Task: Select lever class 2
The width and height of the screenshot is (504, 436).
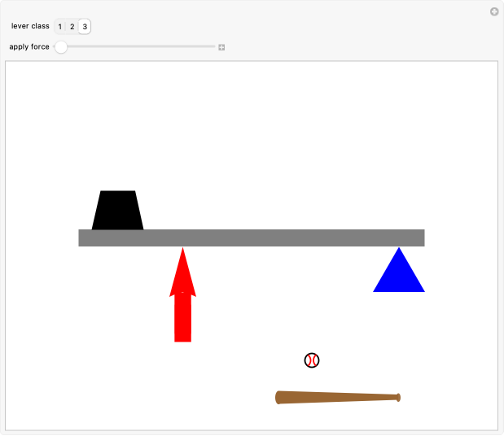Action: (72, 27)
